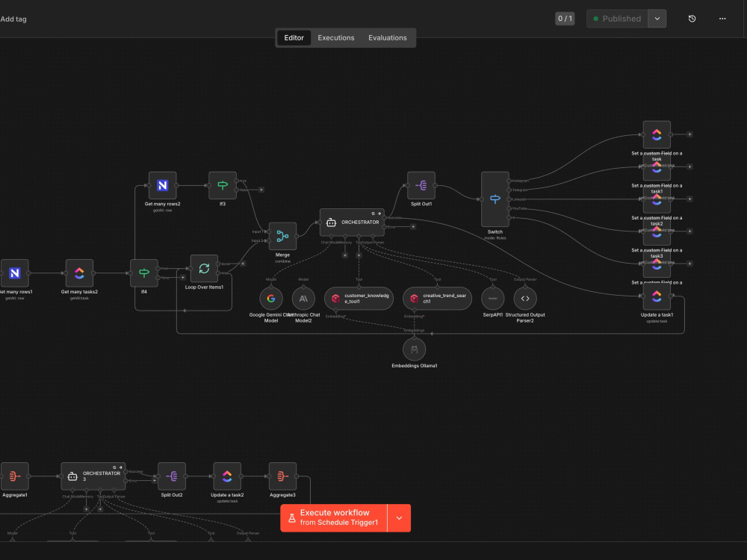Open the customer_knowledge_tool1 node

359,299
